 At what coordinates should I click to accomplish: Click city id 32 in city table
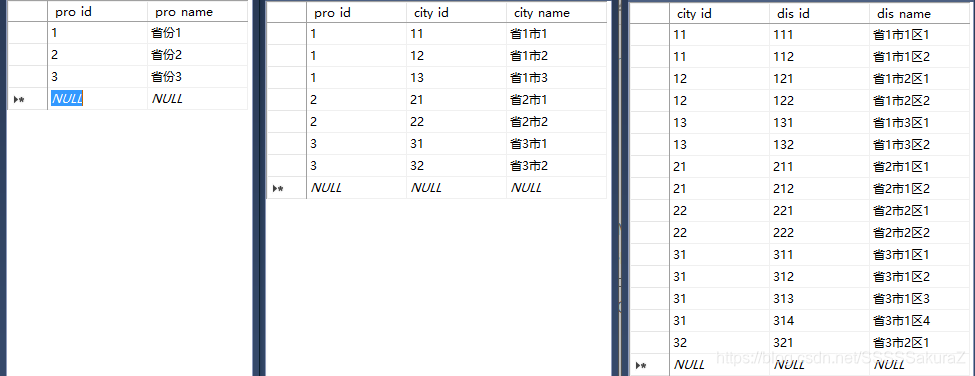456,166
